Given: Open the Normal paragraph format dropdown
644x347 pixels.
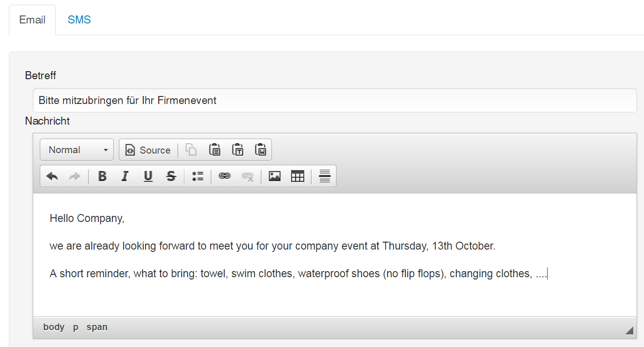Looking at the screenshot, I should 77,150.
